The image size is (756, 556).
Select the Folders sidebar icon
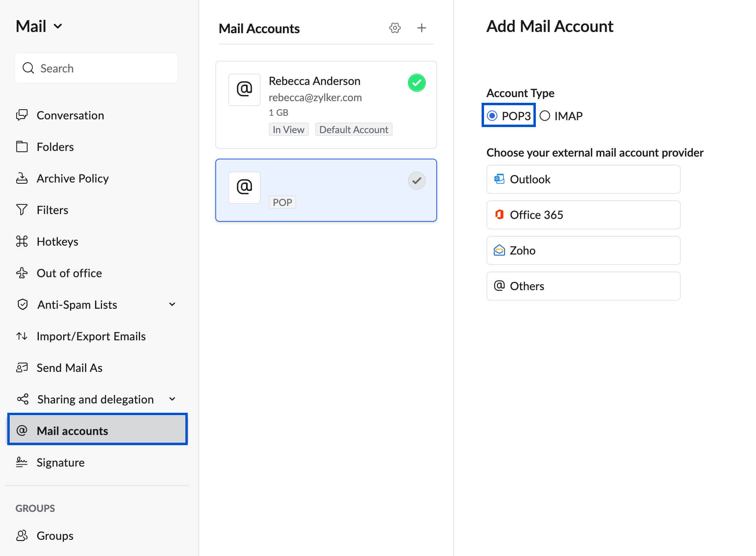pos(23,146)
